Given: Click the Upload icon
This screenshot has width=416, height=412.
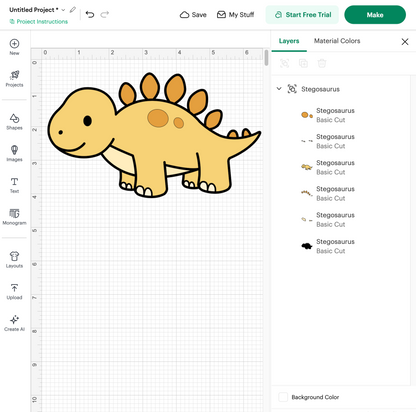Looking at the screenshot, I should pos(14,288).
